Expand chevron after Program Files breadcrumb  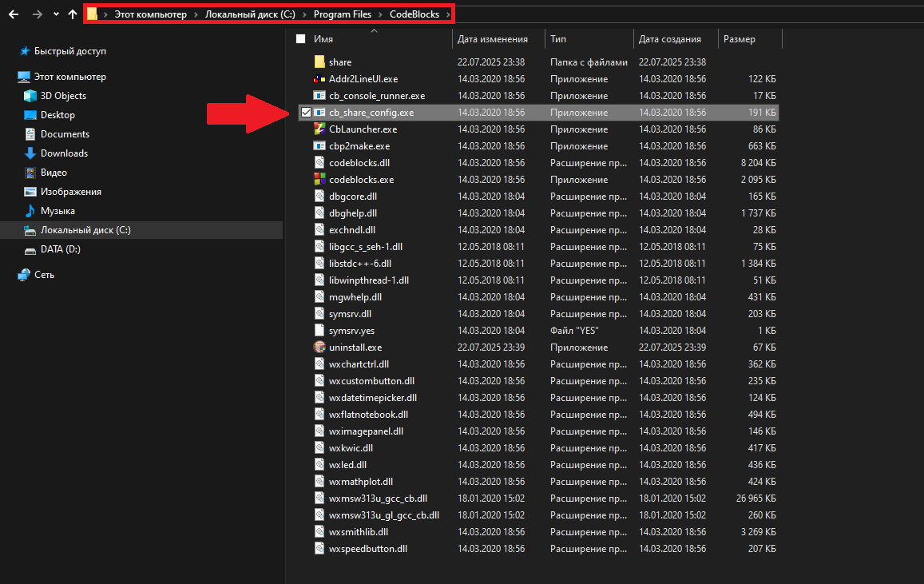click(381, 14)
